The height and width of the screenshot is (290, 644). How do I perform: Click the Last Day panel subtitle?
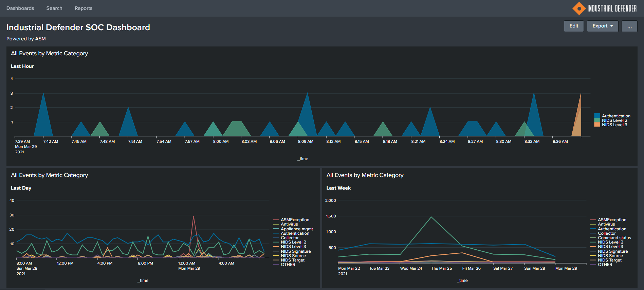coord(21,188)
